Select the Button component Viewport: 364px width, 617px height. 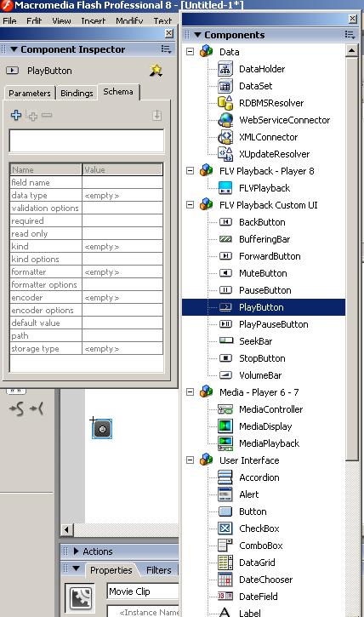coord(253,511)
